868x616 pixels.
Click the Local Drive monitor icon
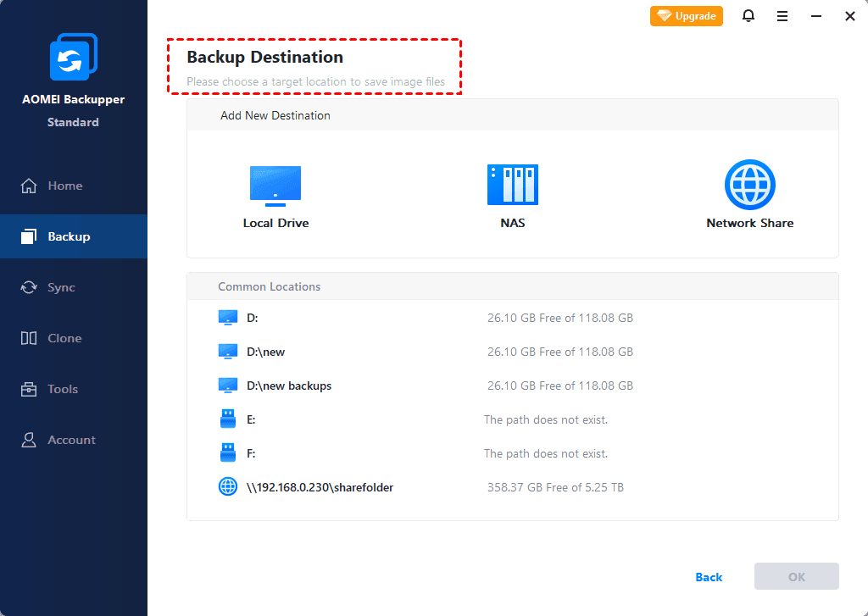275,186
